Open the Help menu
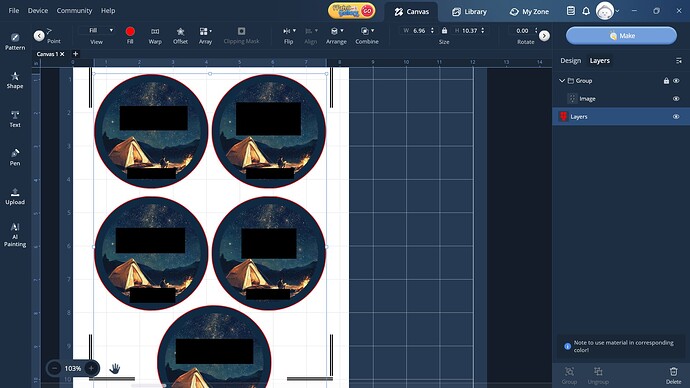This screenshot has width=690, height=388. click(108, 11)
